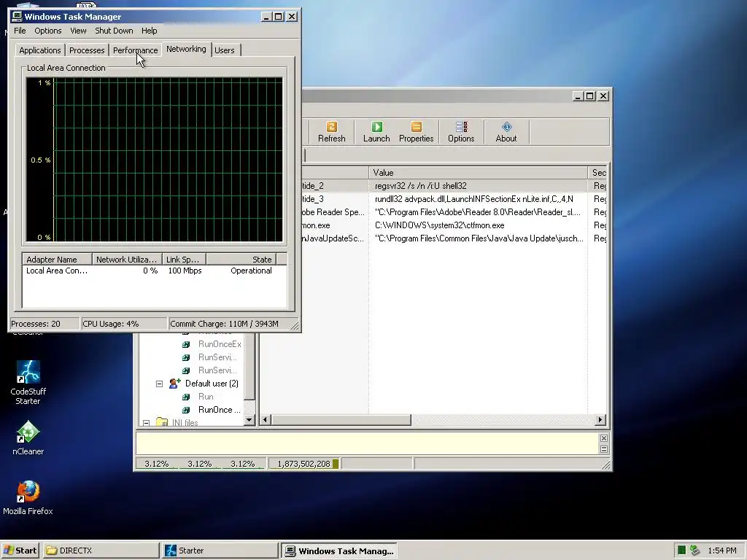Select the Adobe Reader_sl value row
This screenshot has height=560, width=747.
(x=454, y=212)
